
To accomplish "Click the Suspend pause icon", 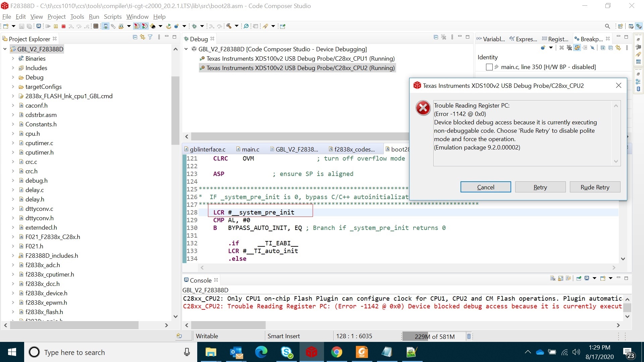I will 56,26.
